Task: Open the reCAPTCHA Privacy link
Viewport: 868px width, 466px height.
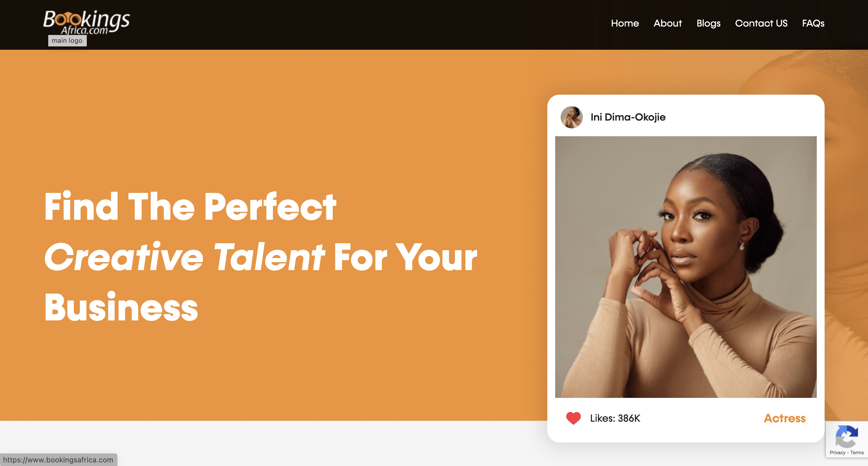Action: click(837, 452)
